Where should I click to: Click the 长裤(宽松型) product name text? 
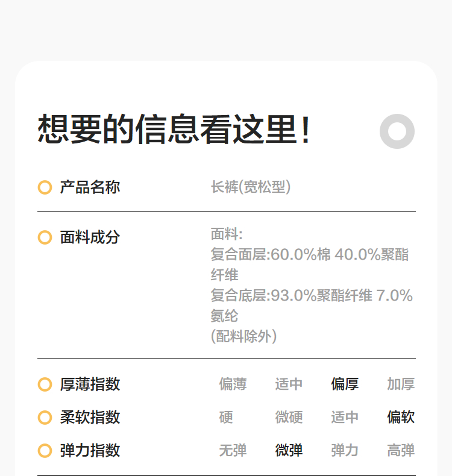pos(251,187)
